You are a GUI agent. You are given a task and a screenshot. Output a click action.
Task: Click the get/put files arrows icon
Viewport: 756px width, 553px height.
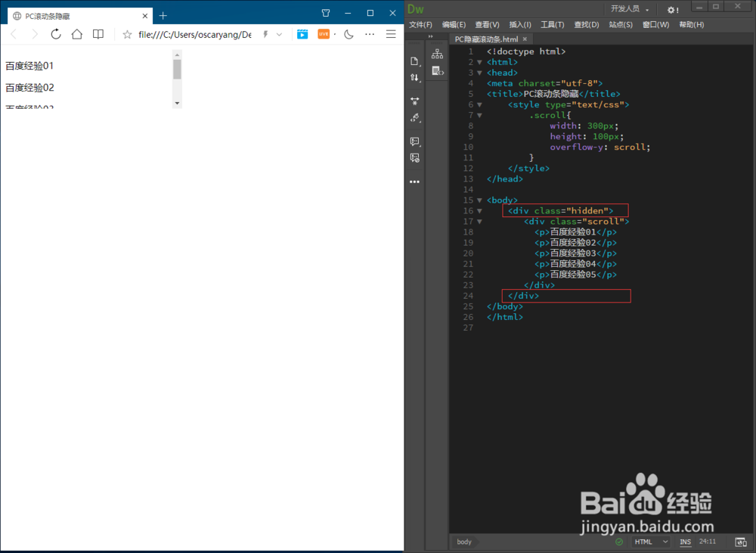(414, 78)
